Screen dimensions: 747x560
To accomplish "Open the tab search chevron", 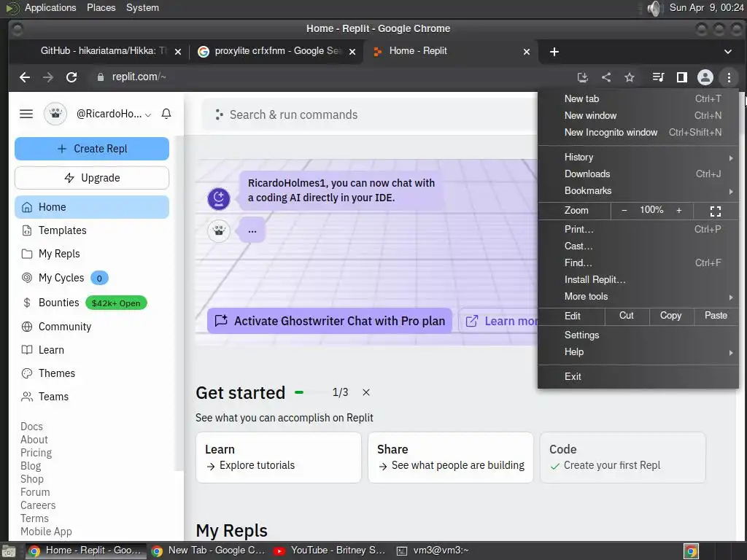I will click(x=727, y=52).
